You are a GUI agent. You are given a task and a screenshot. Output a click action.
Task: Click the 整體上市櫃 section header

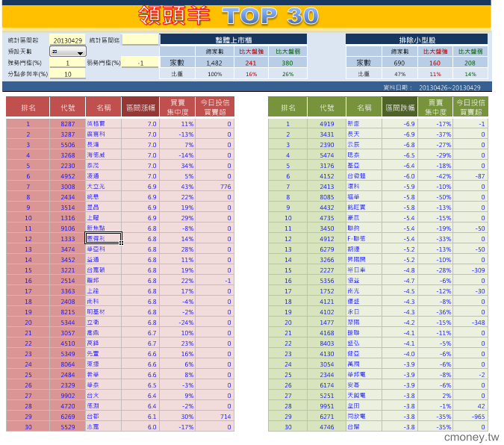point(234,40)
